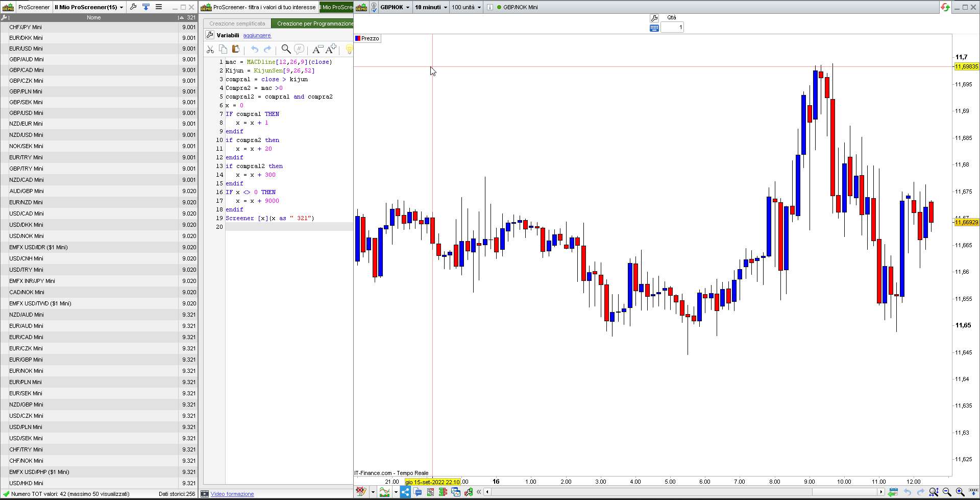Select the USD/NOK Mini row

point(99,236)
